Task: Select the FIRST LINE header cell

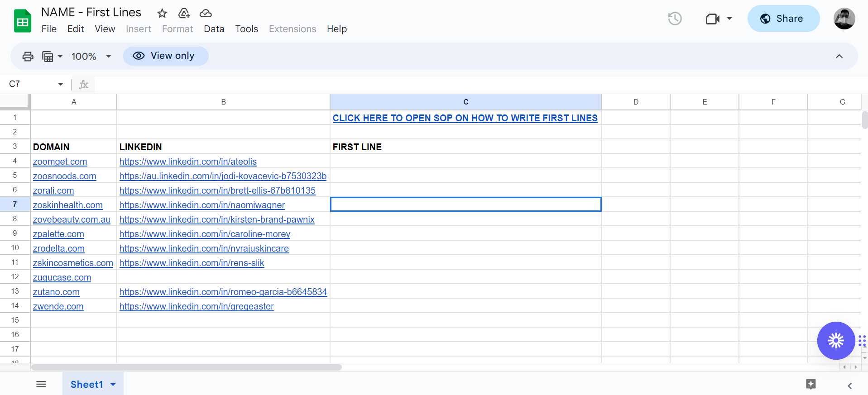Action: pyautogui.click(x=465, y=147)
